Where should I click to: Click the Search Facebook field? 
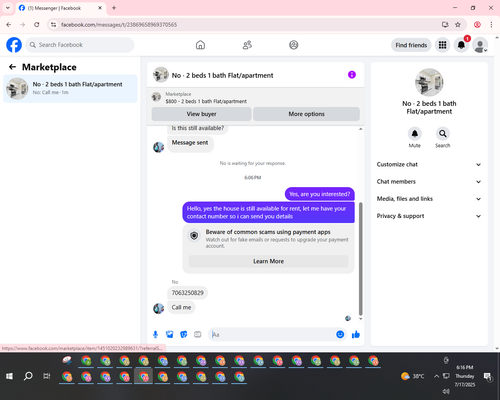[80, 45]
